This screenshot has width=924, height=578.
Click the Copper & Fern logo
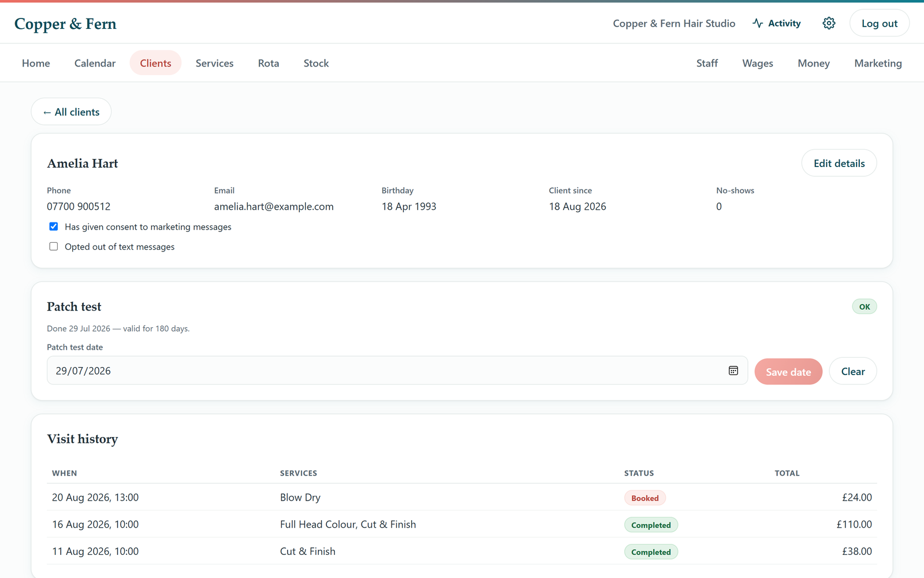pos(65,24)
